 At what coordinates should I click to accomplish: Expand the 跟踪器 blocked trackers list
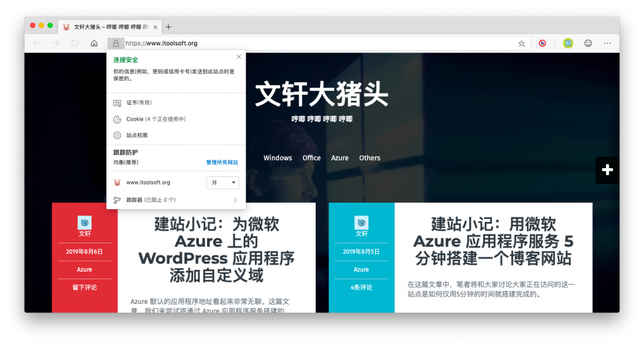[x=176, y=200]
